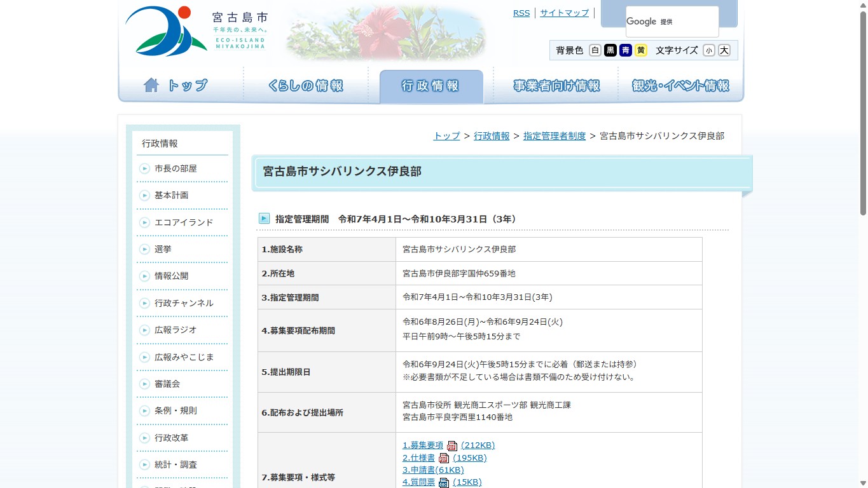This screenshot has width=868, height=488.
Task: Open sidebar item 広報みやこじま
Action: pyautogui.click(x=184, y=357)
